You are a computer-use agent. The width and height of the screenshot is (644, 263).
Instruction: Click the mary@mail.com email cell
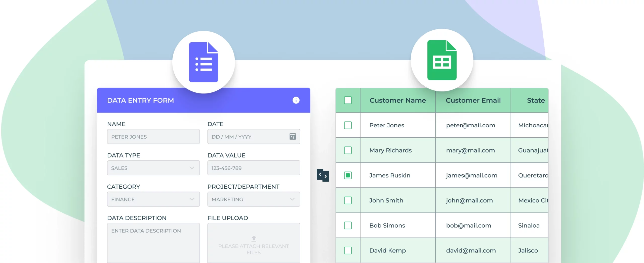tap(473, 150)
